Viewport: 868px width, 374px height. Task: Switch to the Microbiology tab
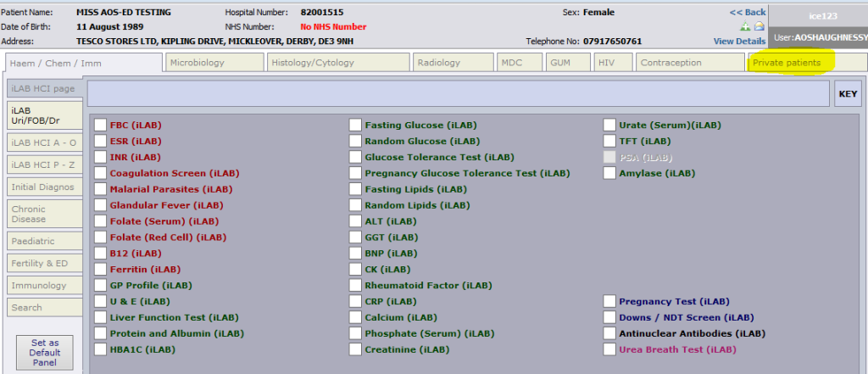214,63
